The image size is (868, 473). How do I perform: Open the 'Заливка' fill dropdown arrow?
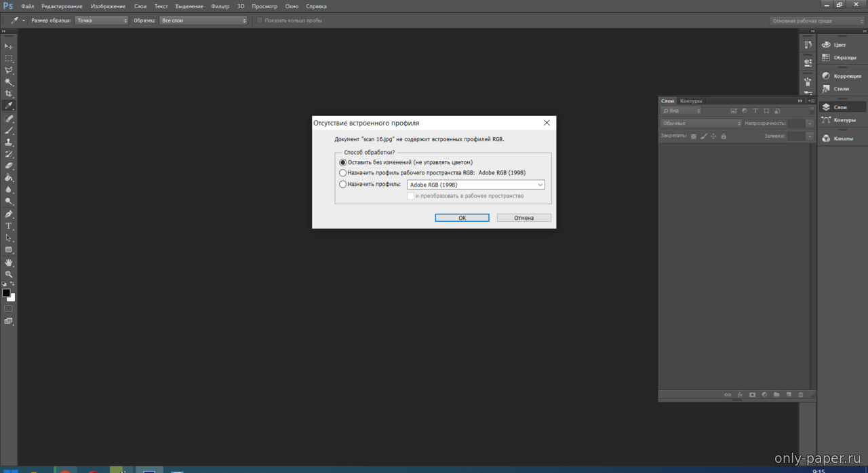click(810, 136)
